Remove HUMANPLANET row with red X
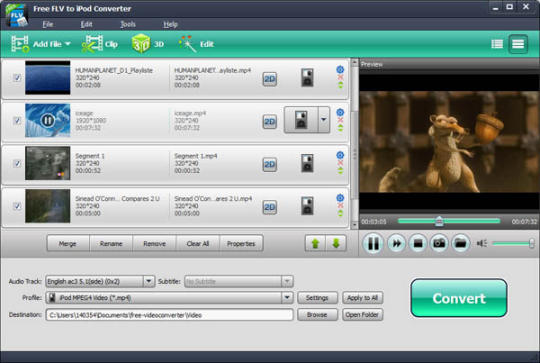 click(340, 77)
